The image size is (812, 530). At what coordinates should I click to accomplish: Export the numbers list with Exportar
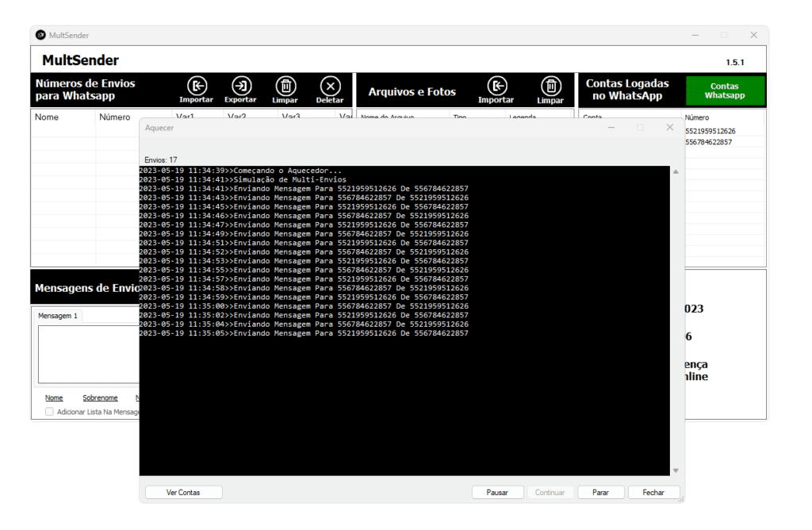click(241, 90)
